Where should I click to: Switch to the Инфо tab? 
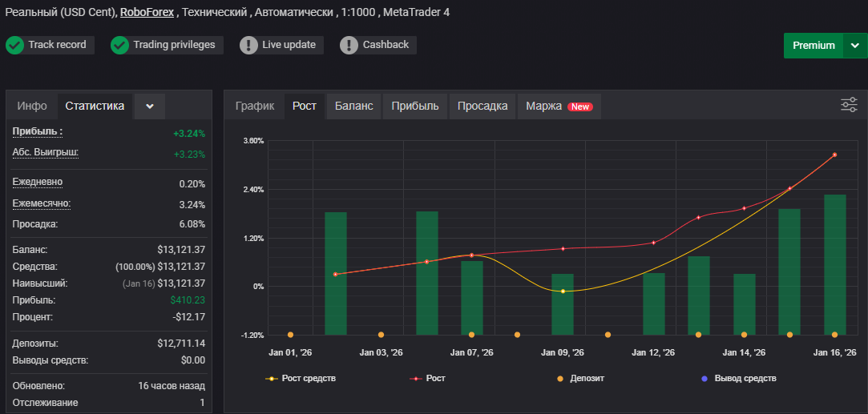(x=31, y=107)
